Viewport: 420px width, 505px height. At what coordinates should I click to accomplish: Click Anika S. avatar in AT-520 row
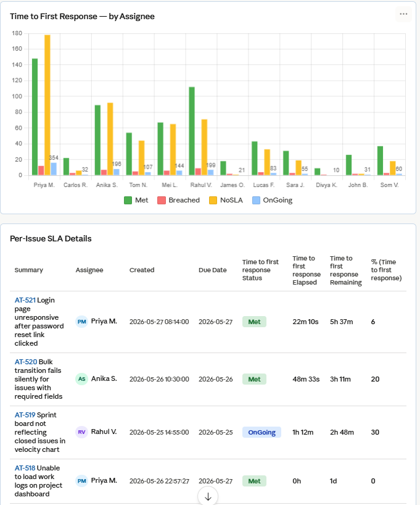tap(82, 379)
